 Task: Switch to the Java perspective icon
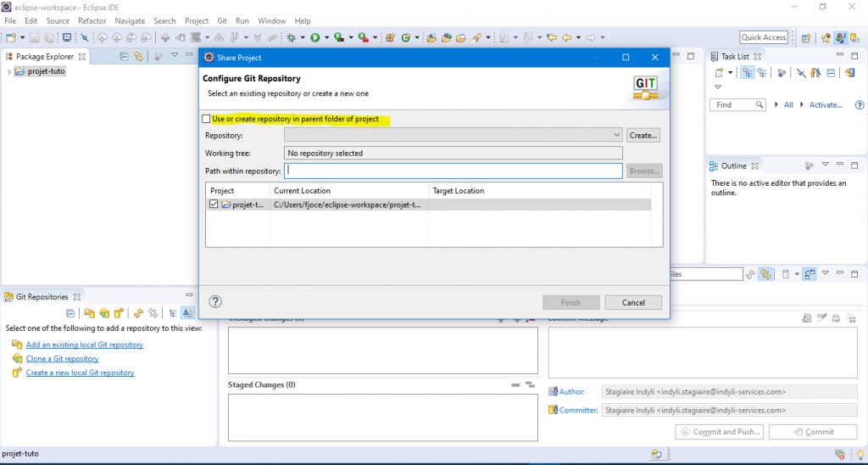842,37
